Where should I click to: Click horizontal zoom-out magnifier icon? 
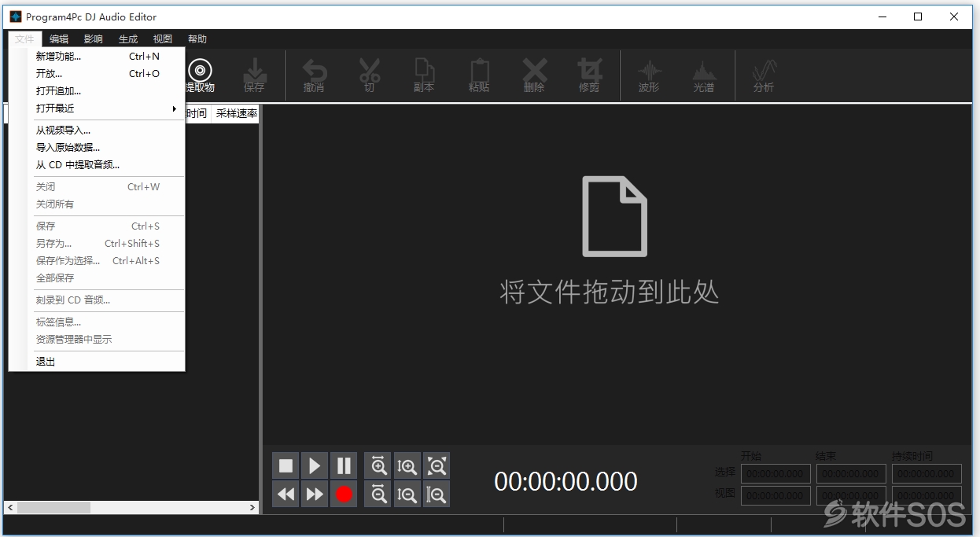pyautogui.click(x=378, y=494)
